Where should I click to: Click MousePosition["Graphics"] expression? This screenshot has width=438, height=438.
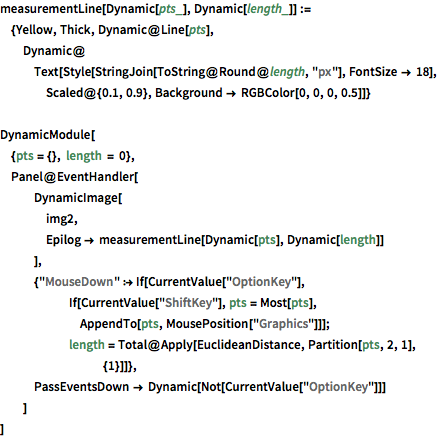pos(243,324)
